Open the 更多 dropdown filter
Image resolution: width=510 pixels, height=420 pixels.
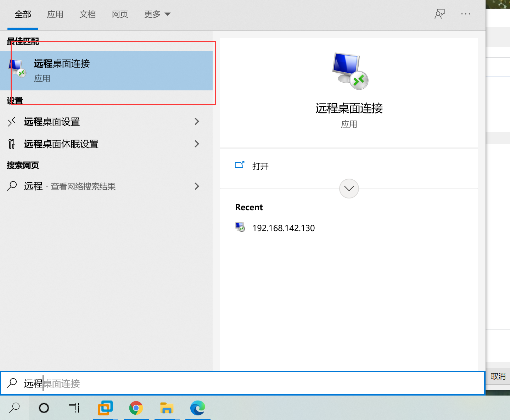[x=157, y=14]
